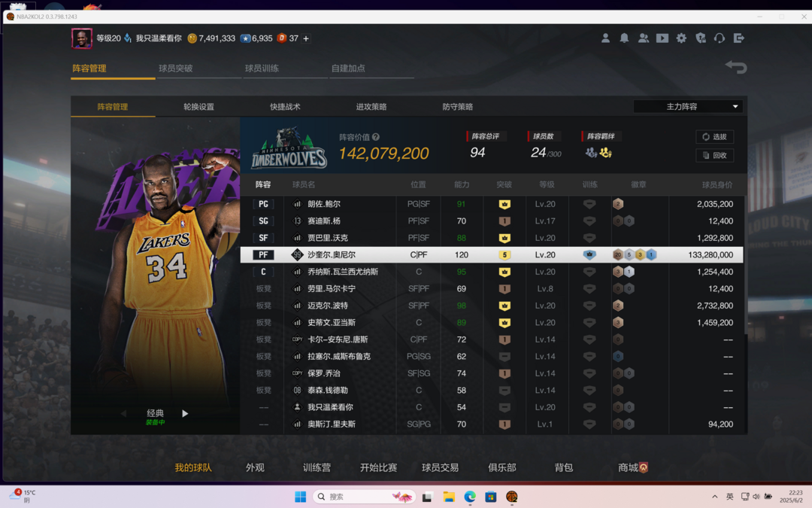
Task: Click the badge icon for 拉塞尔.威斯布鲁克
Action: [617, 356]
